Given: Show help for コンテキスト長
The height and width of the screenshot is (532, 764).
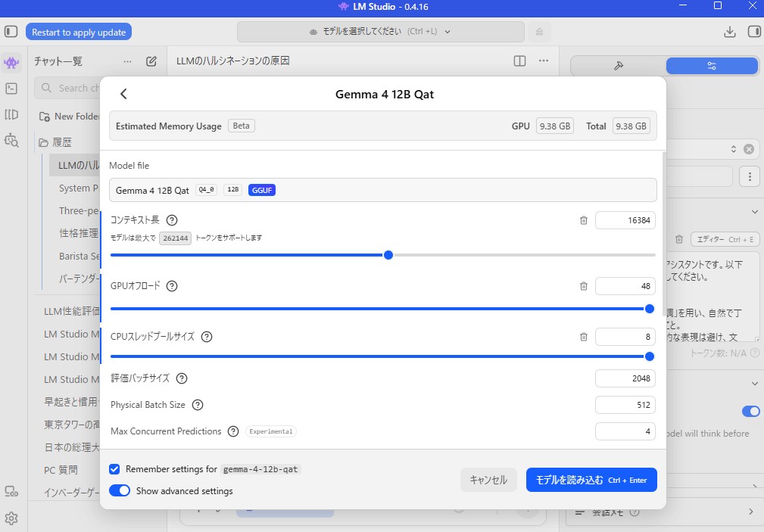Looking at the screenshot, I should [172, 220].
